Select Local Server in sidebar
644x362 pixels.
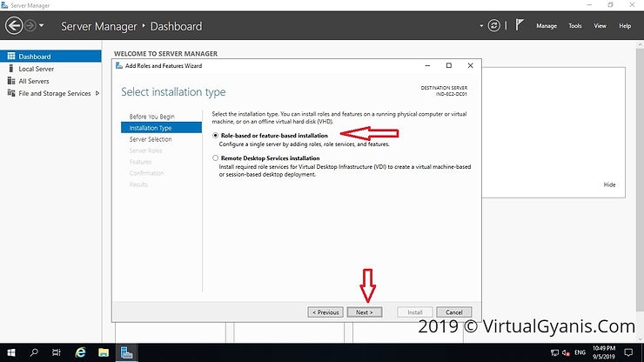[36, 69]
